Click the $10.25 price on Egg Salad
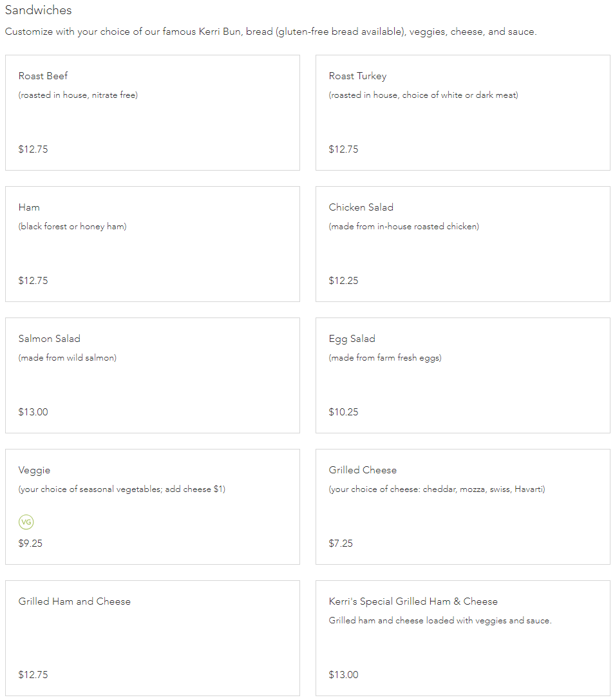The height and width of the screenshot is (700, 615). [343, 411]
